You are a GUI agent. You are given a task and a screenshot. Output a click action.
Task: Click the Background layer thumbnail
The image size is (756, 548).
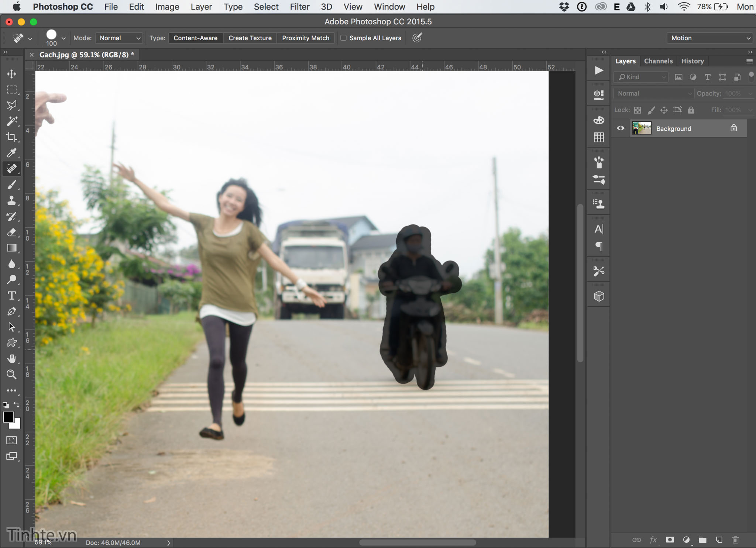642,128
